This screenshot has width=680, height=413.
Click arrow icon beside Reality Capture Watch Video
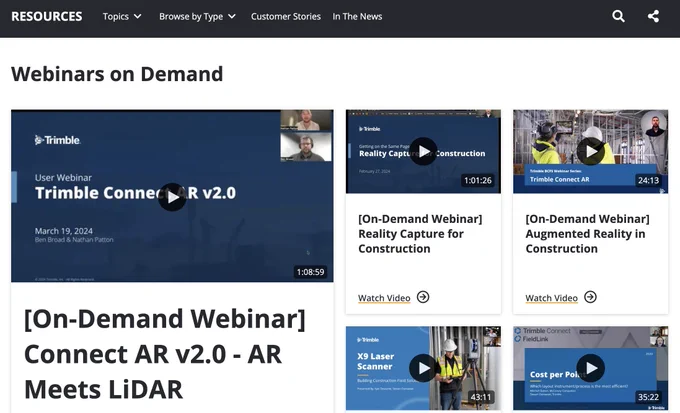pyautogui.click(x=423, y=297)
